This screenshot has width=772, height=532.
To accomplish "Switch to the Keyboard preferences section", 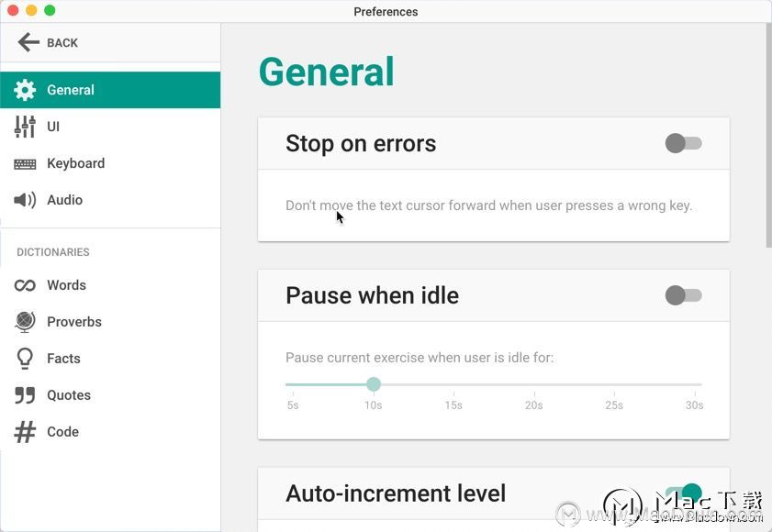I will pyautogui.click(x=76, y=163).
